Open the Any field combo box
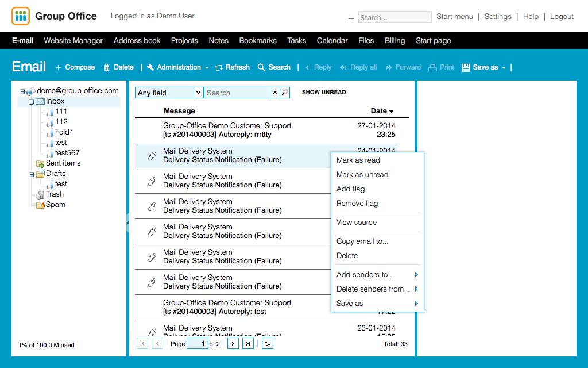The height and width of the screenshot is (368, 588). point(198,93)
